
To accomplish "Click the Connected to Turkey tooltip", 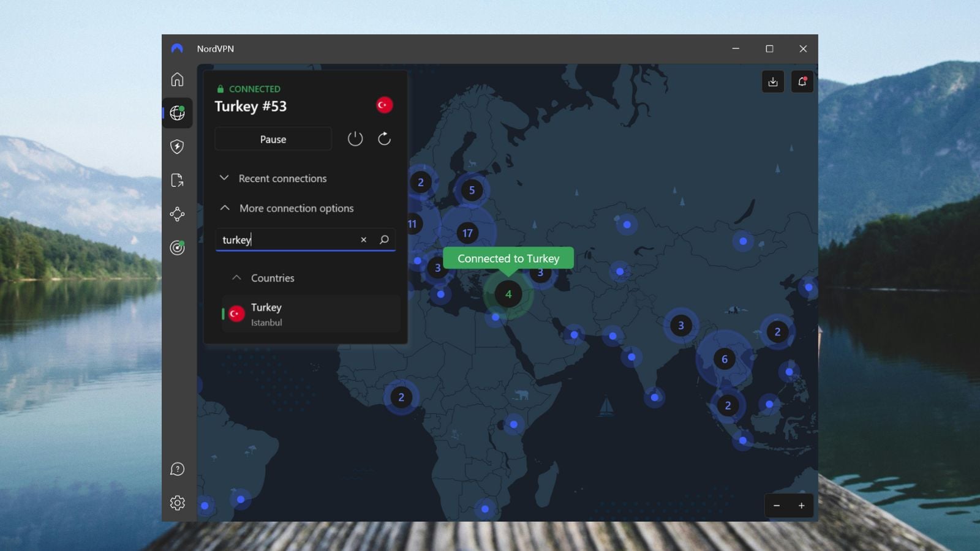I will click(x=508, y=258).
